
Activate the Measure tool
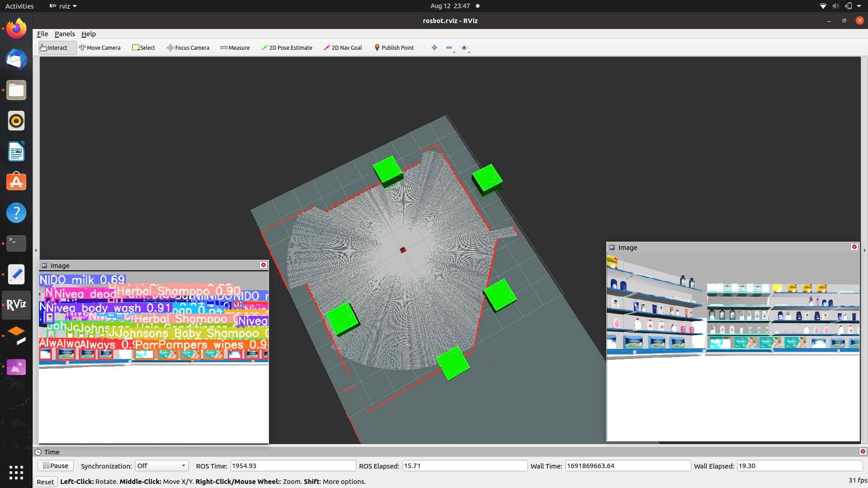click(235, 48)
